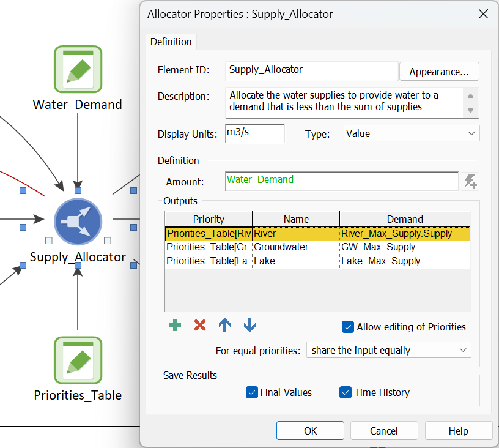This screenshot has width=499, height=448.
Task: Move selected output down with blue arrow
Action: click(250, 326)
